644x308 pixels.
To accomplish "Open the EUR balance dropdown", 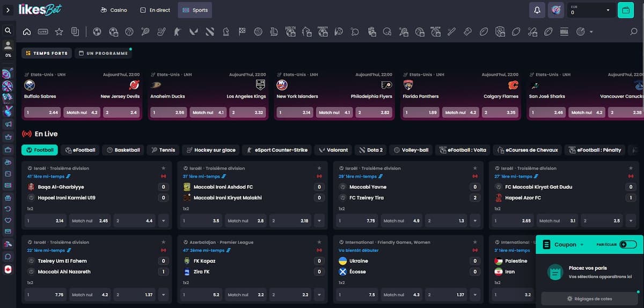I will click(x=591, y=10).
